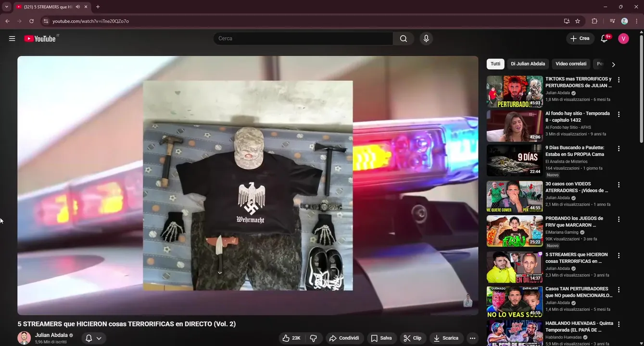Focus the Cerca search field

click(x=303, y=38)
